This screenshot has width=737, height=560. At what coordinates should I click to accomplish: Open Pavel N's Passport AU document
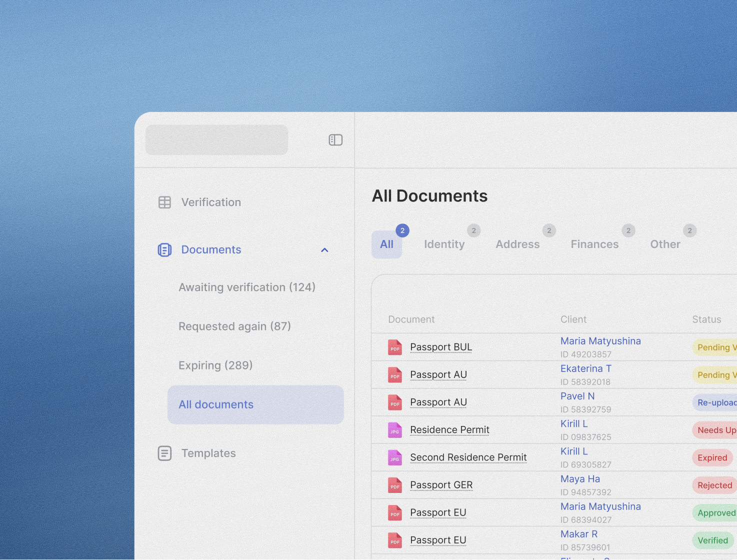tap(438, 402)
